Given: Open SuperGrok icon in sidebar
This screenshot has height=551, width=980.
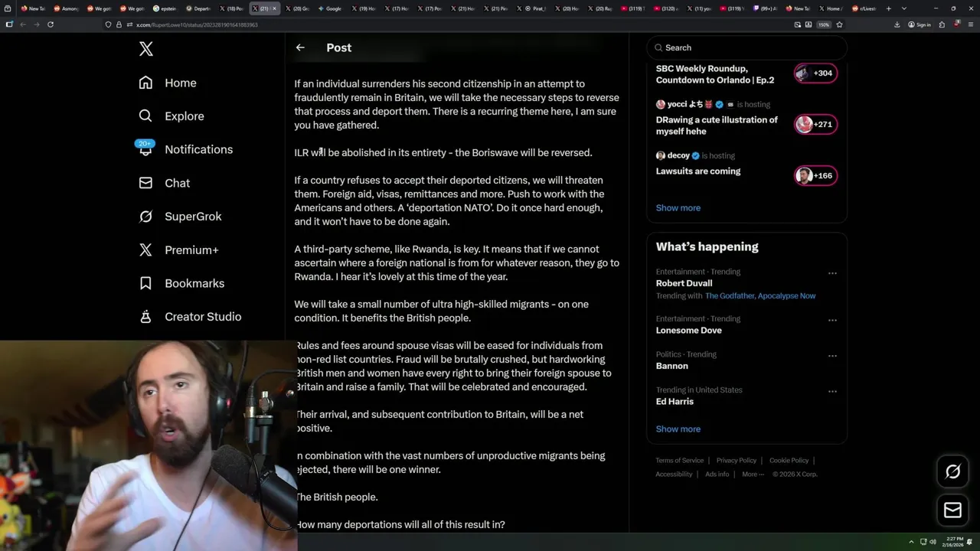Looking at the screenshot, I should (145, 216).
